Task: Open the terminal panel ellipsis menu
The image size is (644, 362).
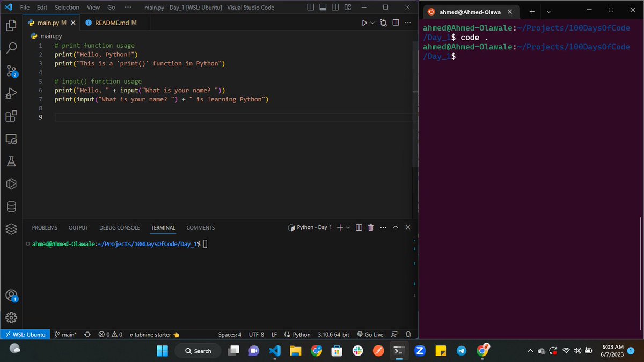Action: point(383,227)
